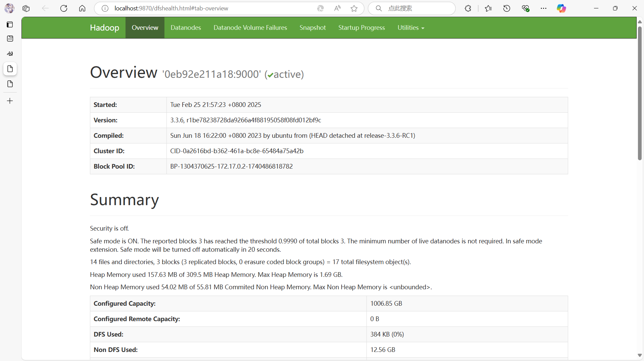The width and height of the screenshot is (644, 361).
Task: Go to the browser home page
Action: 82,8
